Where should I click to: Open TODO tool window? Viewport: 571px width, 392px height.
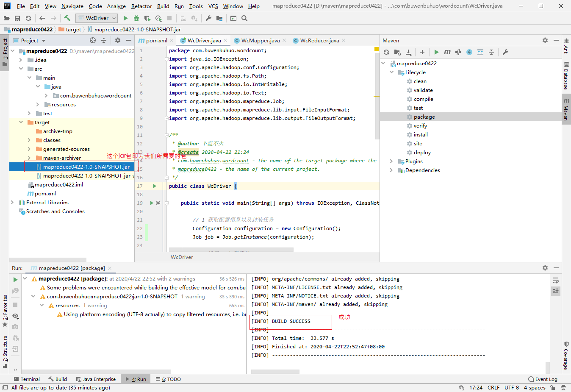pyautogui.click(x=168, y=379)
